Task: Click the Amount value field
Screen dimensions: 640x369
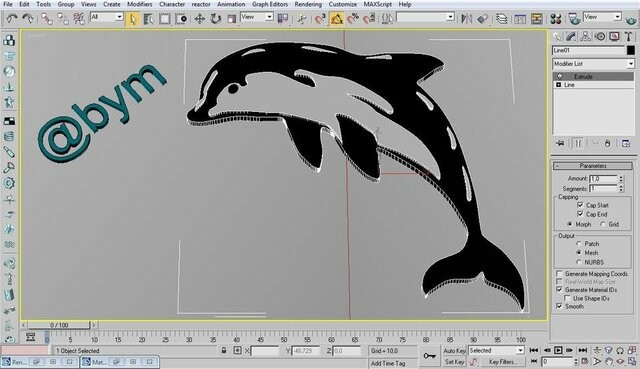Action: pos(603,179)
